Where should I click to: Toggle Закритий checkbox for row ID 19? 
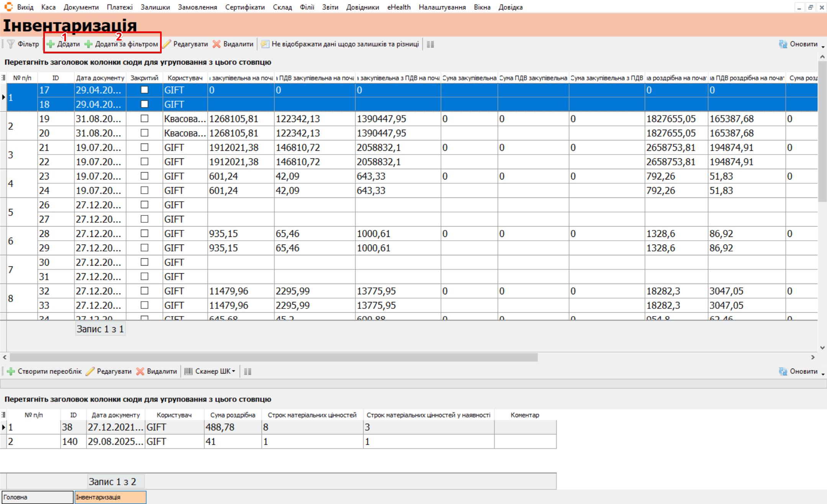[x=144, y=119]
